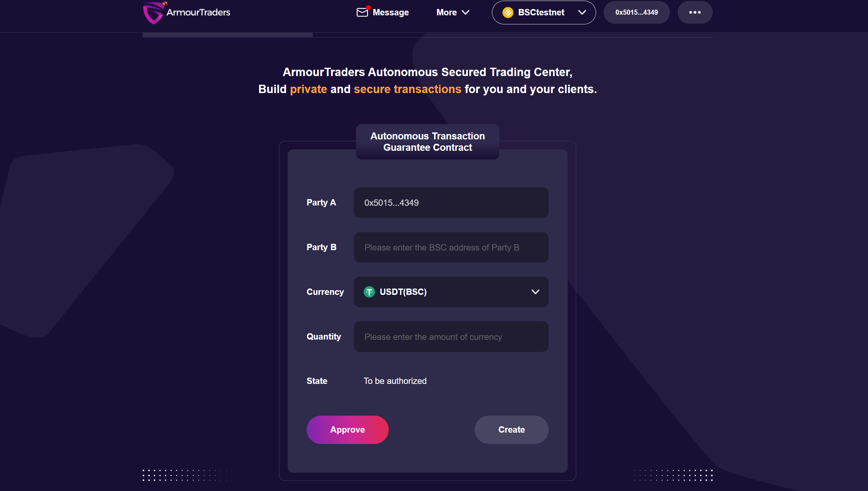Click the BSC network coin icon
The width and height of the screenshot is (868, 491).
coord(507,12)
